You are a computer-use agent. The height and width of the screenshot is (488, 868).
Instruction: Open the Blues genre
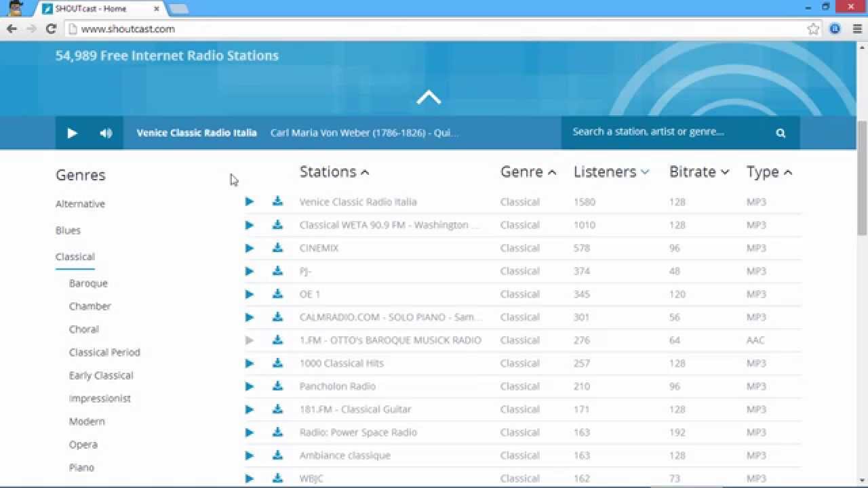pos(68,230)
